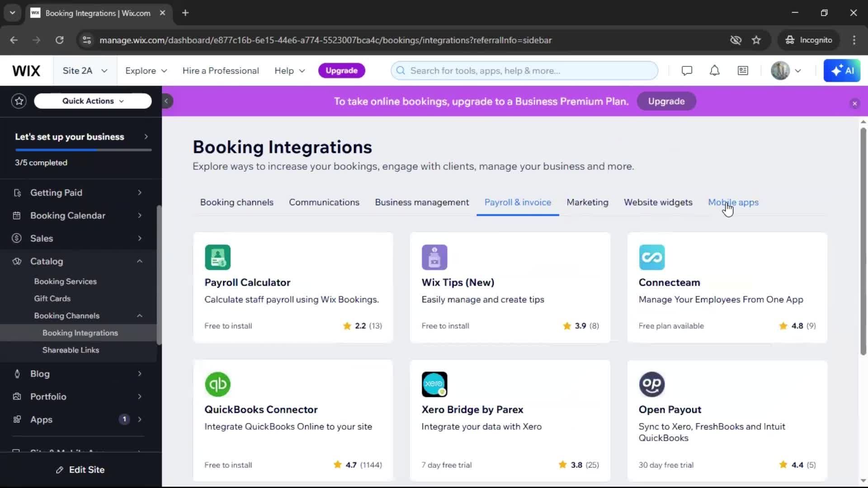
Task: Open Booking Services in sidebar
Action: [65, 282]
